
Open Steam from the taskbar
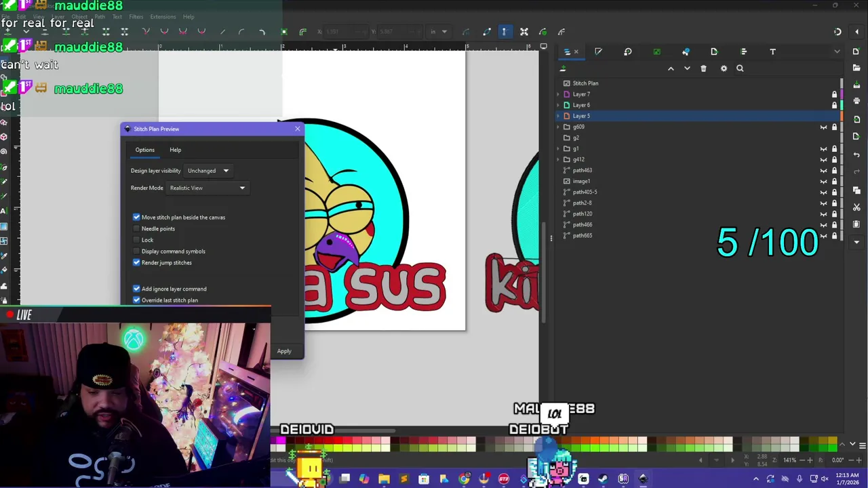point(603,480)
